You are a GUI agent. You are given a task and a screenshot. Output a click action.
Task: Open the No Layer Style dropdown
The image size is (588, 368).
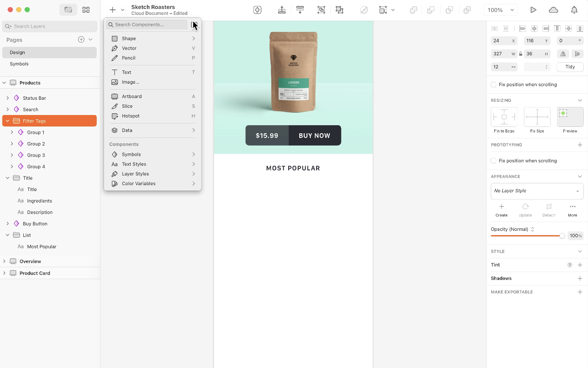point(537,191)
